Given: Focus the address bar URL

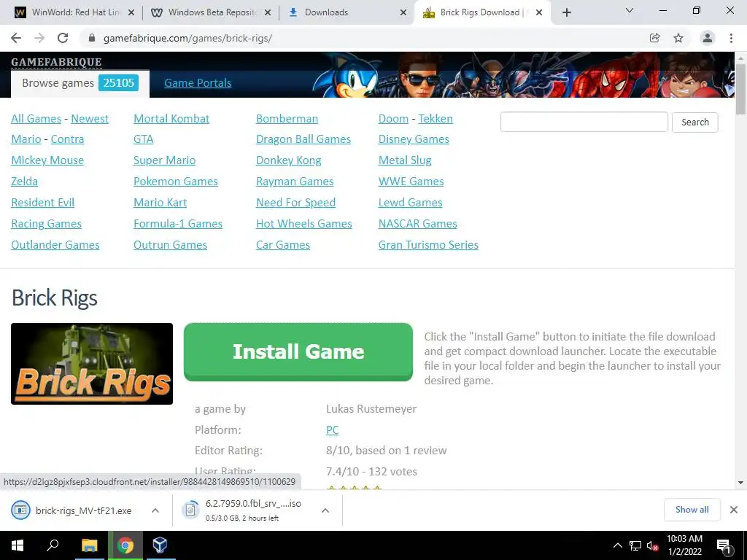Looking at the screenshot, I should tap(187, 38).
